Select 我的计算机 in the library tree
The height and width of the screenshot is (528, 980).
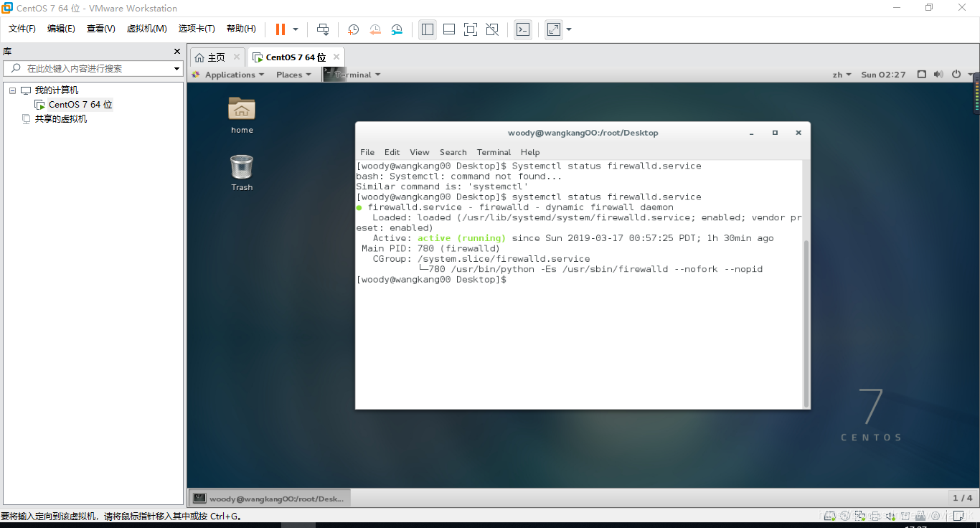click(56, 90)
